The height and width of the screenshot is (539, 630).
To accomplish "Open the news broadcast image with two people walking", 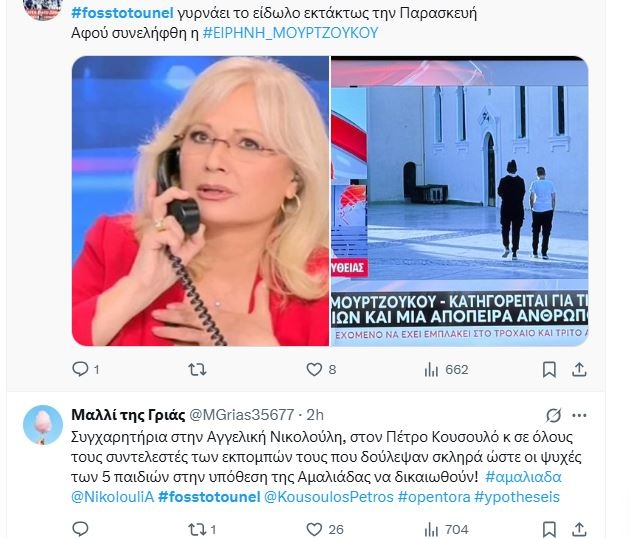I will pos(460,201).
